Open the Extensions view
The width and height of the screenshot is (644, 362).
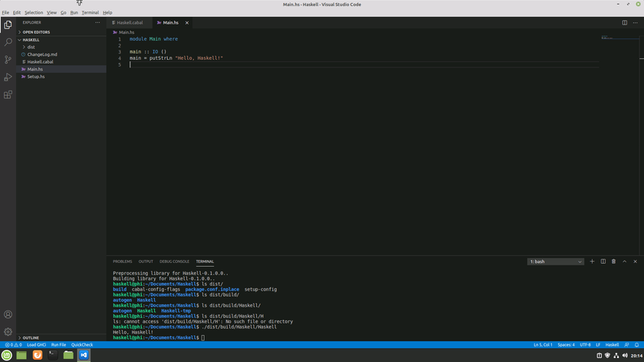click(x=8, y=94)
